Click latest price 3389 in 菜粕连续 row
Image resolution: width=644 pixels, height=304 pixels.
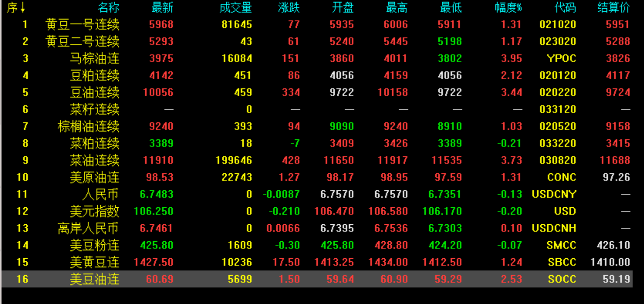162,143
